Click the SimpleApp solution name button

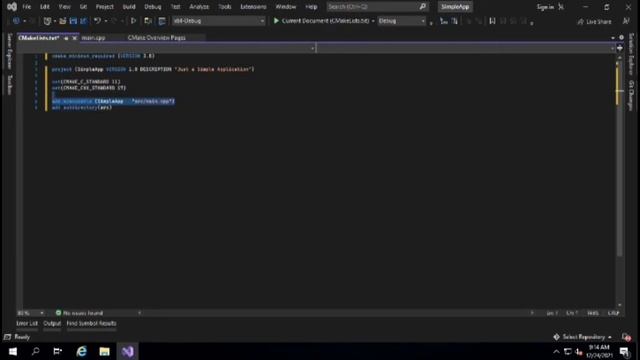point(455,7)
